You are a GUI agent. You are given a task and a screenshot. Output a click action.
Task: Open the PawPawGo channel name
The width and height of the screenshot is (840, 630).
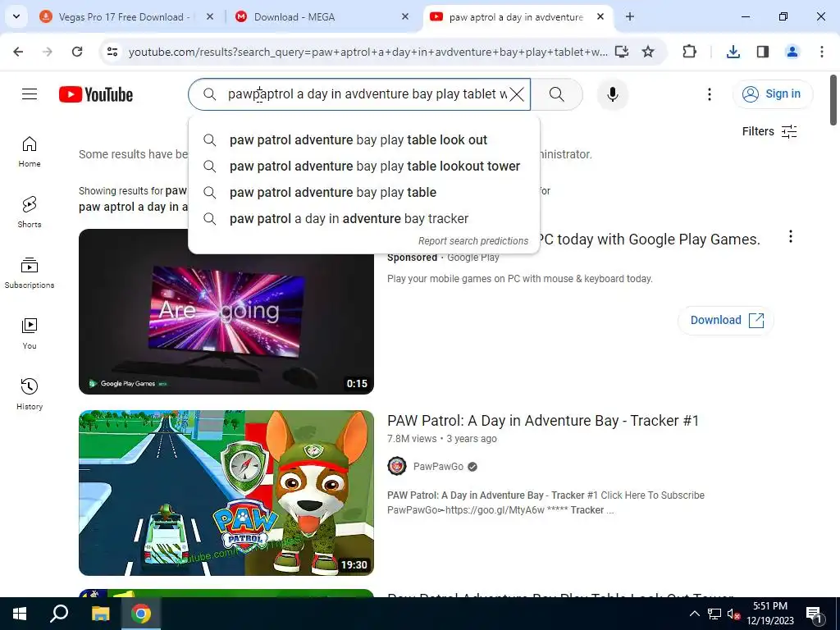438,467
